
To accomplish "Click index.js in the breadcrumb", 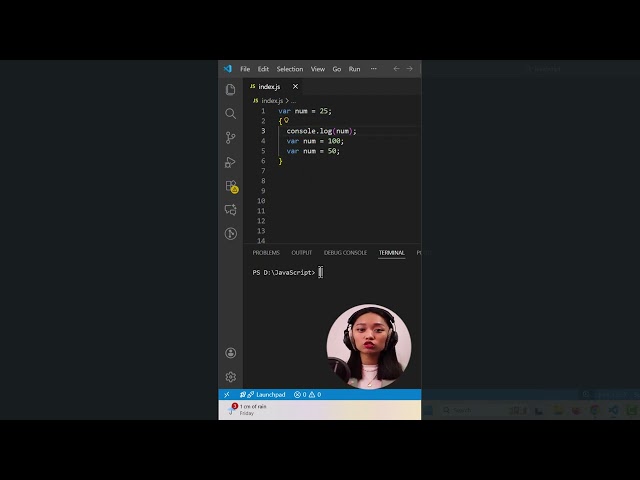I will pyautogui.click(x=272, y=100).
